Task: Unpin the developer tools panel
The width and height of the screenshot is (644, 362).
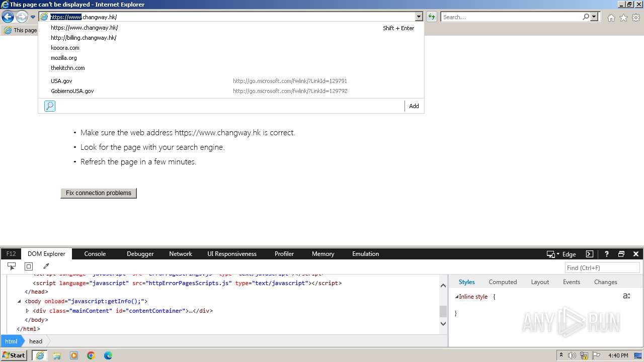Action: tap(621, 254)
